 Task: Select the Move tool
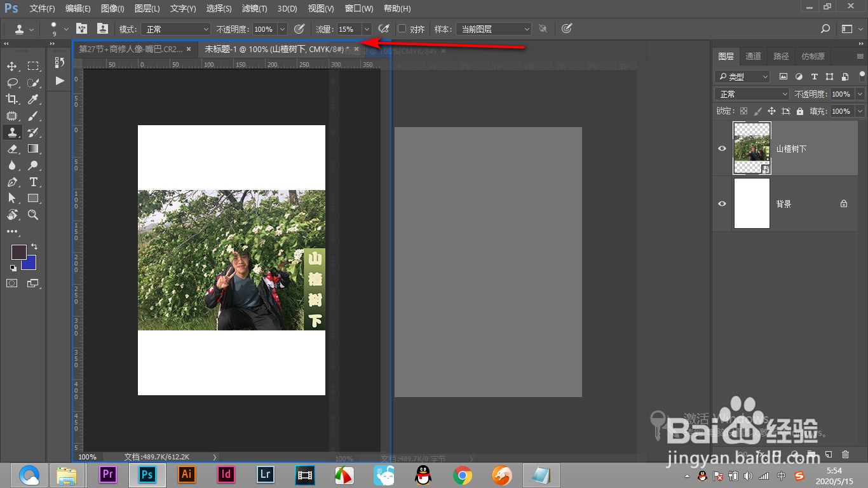tap(12, 66)
